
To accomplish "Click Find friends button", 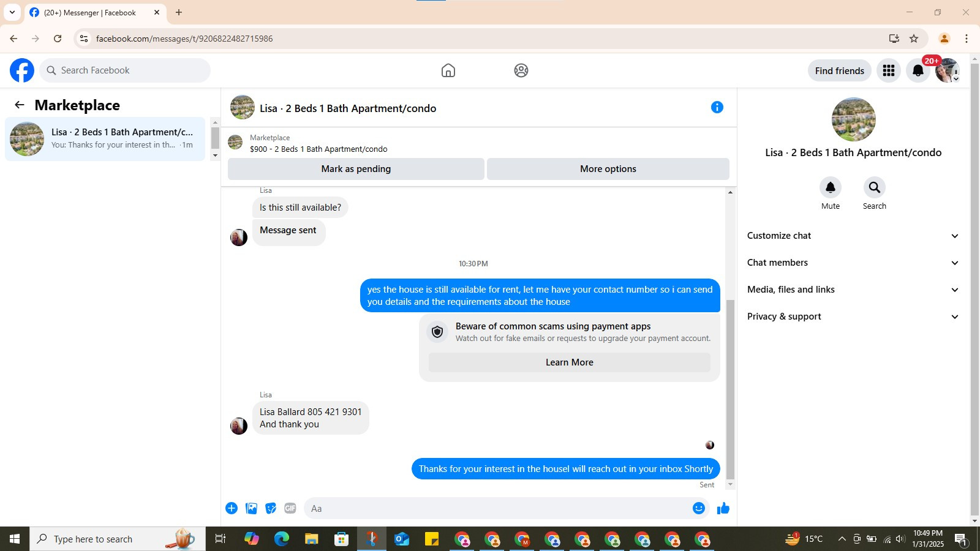I will (840, 70).
